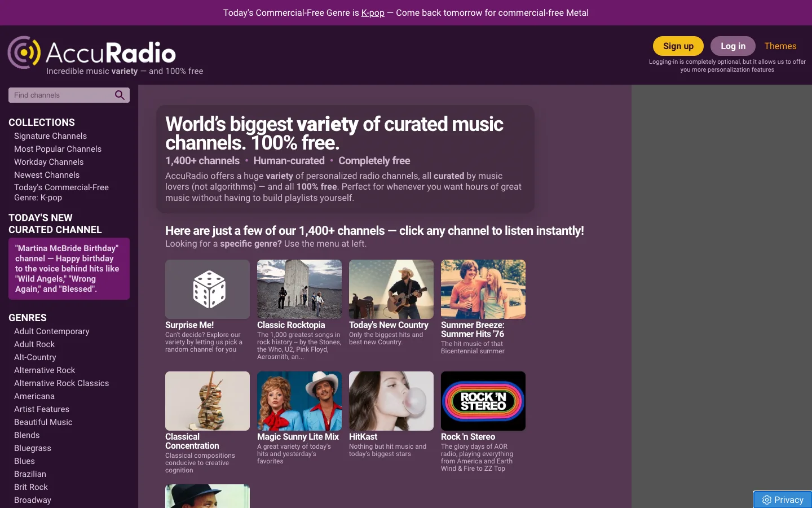This screenshot has width=812, height=508.
Task: Click the Surprise Me! title
Action: [x=189, y=325]
